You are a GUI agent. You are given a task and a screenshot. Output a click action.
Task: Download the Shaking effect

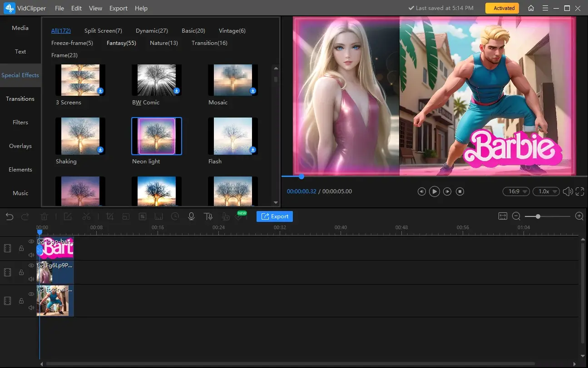100,150
